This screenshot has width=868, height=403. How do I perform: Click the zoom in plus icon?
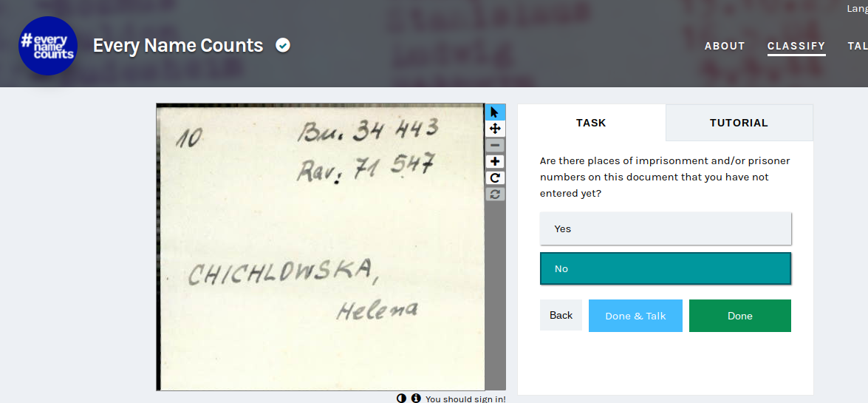coord(495,161)
